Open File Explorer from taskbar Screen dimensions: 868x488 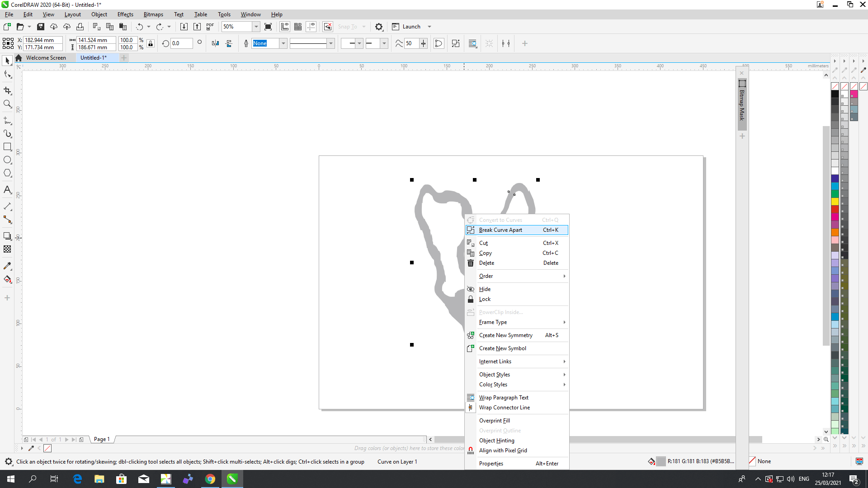point(99,479)
